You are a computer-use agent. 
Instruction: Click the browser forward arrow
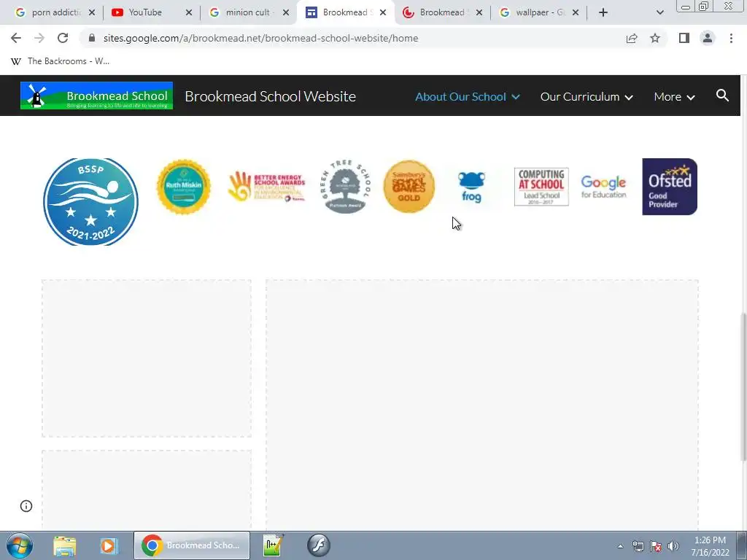(x=39, y=38)
